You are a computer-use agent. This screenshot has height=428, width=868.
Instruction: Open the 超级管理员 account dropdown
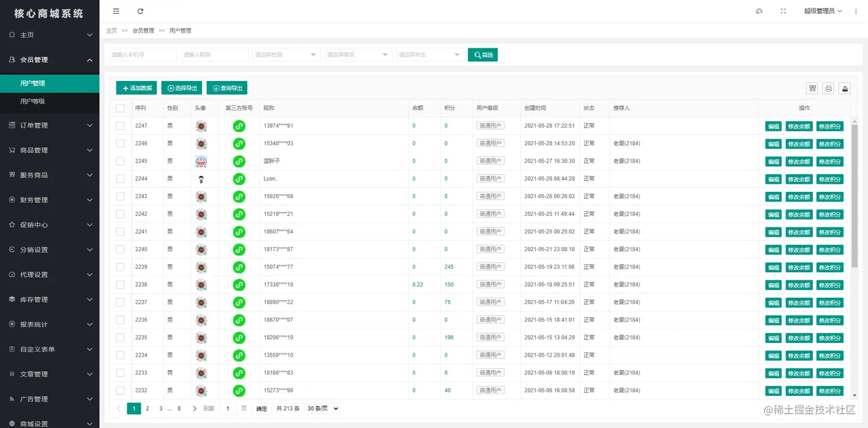click(823, 11)
